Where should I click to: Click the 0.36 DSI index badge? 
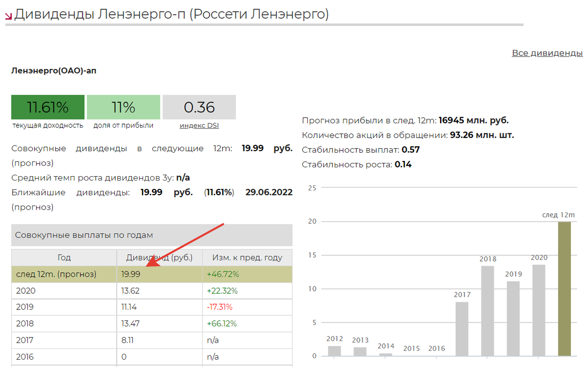pyautogui.click(x=199, y=107)
